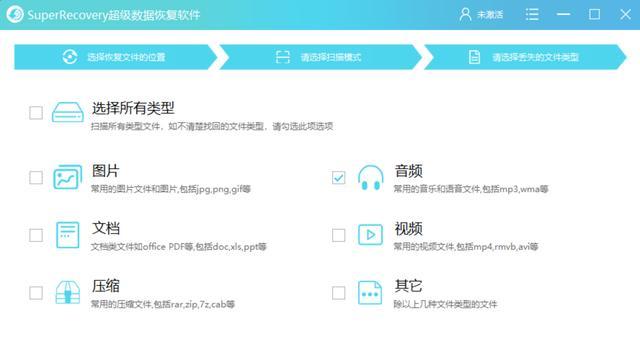640x360 pixels.
Task: Click the hard drive all-types icon
Action: (67, 112)
